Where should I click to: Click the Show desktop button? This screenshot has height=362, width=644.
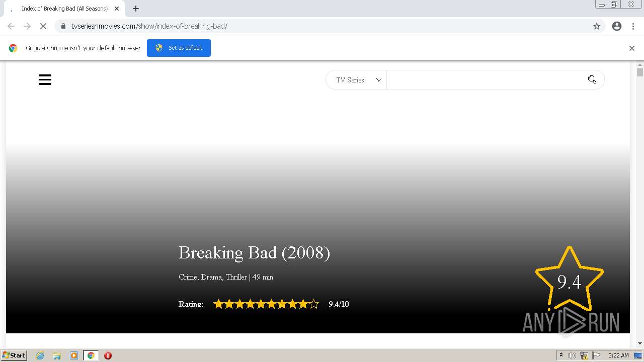click(x=639, y=355)
